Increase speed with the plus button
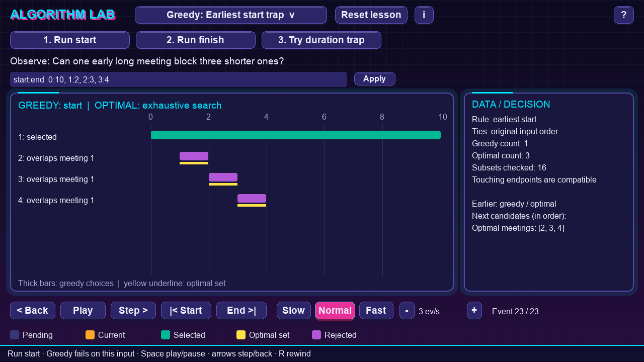The width and height of the screenshot is (644, 362). [474, 311]
